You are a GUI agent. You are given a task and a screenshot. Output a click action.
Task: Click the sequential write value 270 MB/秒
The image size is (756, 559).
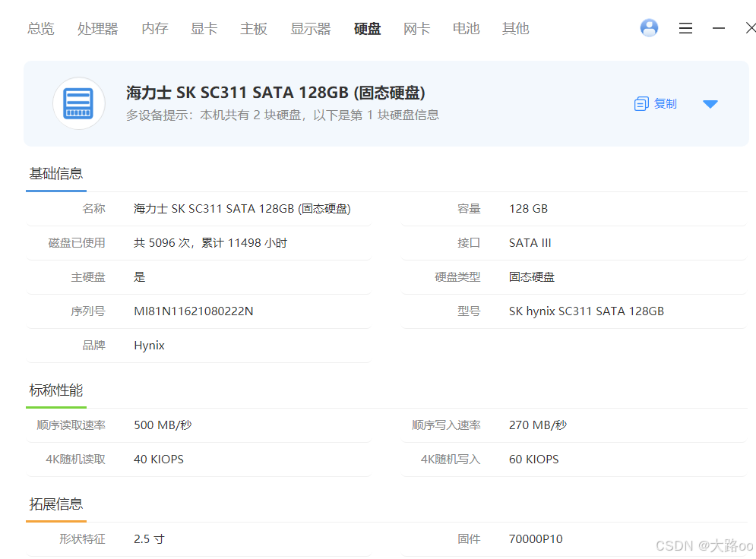click(x=538, y=425)
